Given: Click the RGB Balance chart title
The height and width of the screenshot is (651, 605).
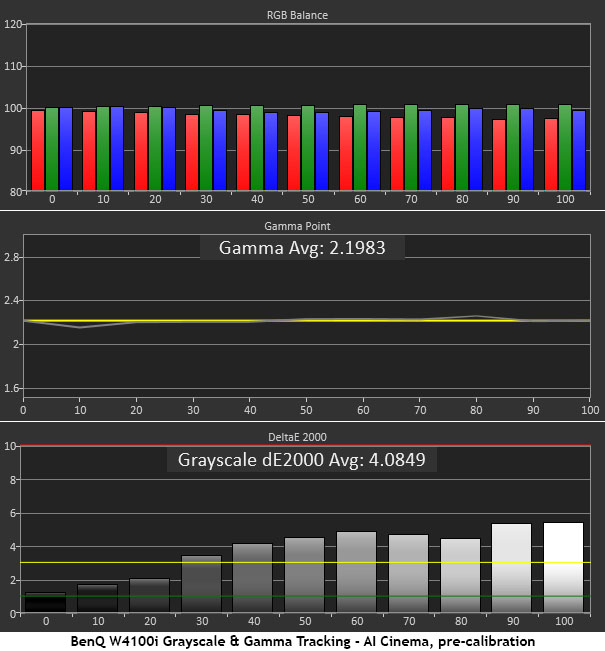Looking at the screenshot, I should (302, 15).
